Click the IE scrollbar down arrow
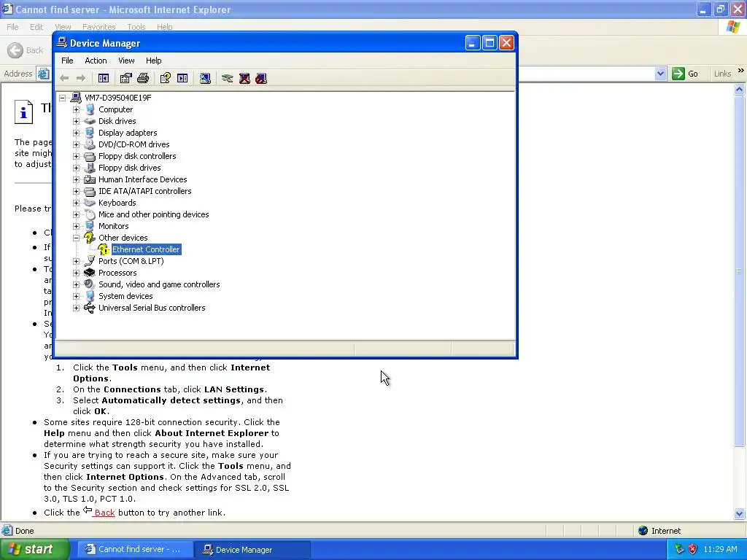 [740, 513]
